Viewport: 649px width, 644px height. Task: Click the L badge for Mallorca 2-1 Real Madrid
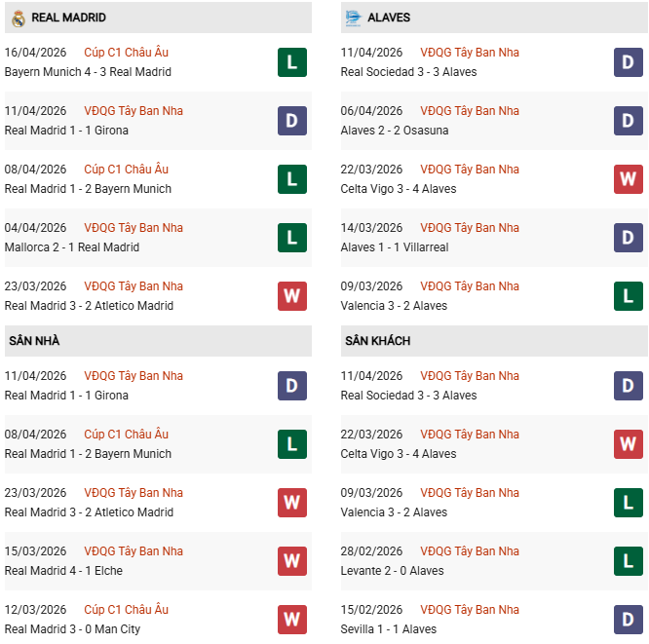[x=291, y=238]
